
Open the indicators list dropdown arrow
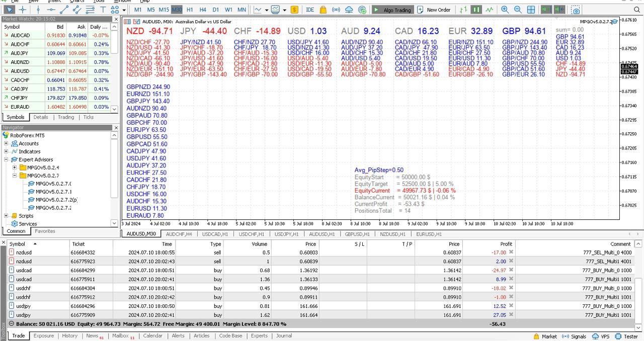[266, 10]
